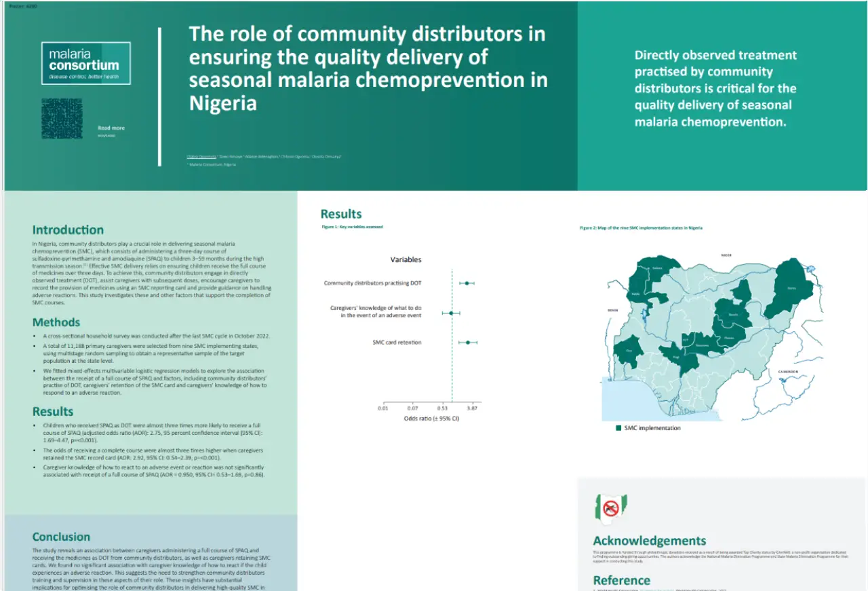This screenshot has width=868, height=591.
Task: Click the Odds ratio axis label
Action: point(431,419)
